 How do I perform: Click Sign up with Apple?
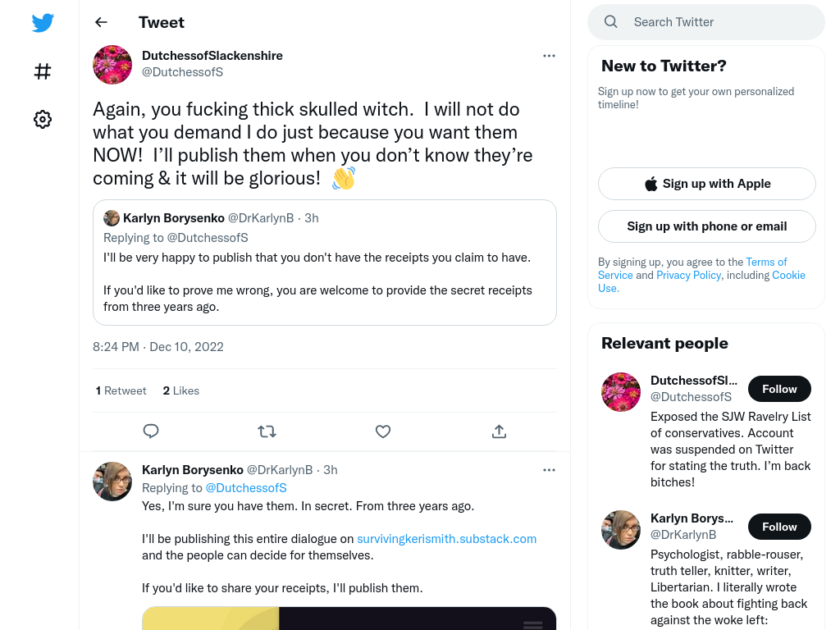point(707,184)
